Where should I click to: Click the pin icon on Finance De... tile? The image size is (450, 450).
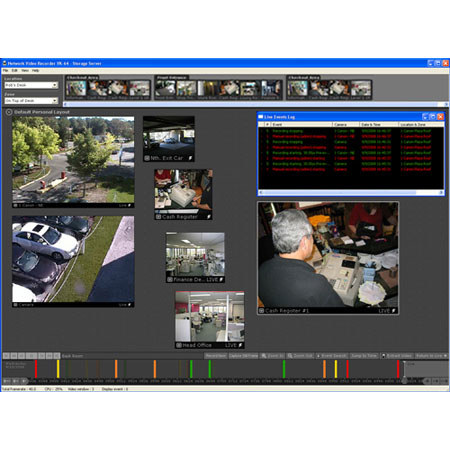click(221, 280)
